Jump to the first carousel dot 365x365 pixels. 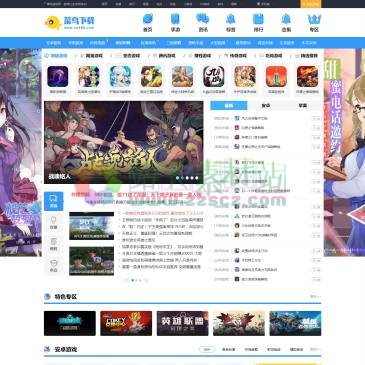coord(178,178)
